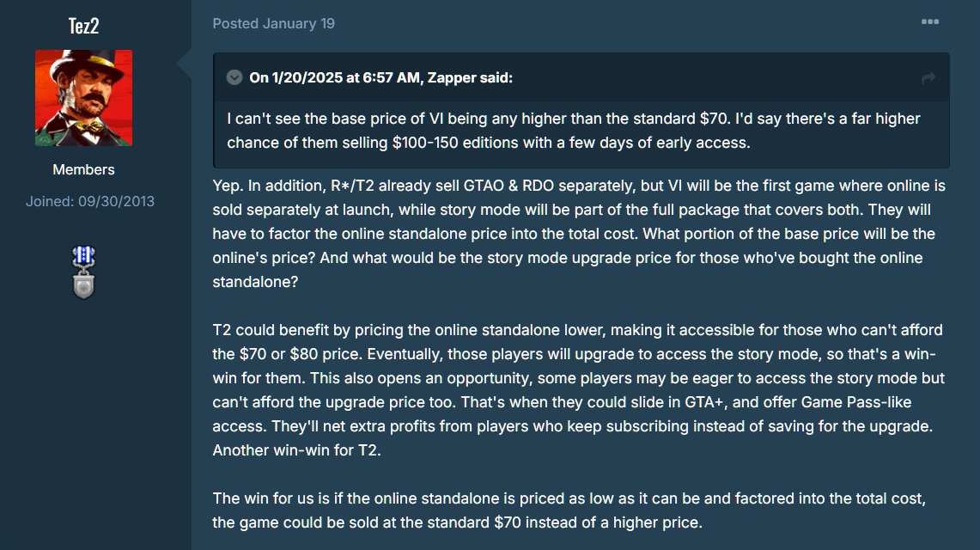This screenshot has height=550, width=980.
Task: Click the "Members" group label
Action: click(x=84, y=169)
